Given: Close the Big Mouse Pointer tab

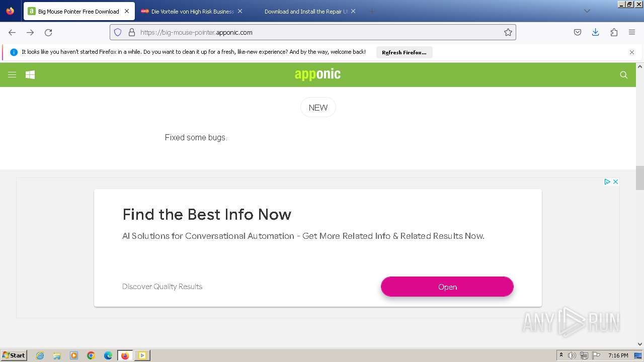Looking at the screenshot, I should [126, 11].
